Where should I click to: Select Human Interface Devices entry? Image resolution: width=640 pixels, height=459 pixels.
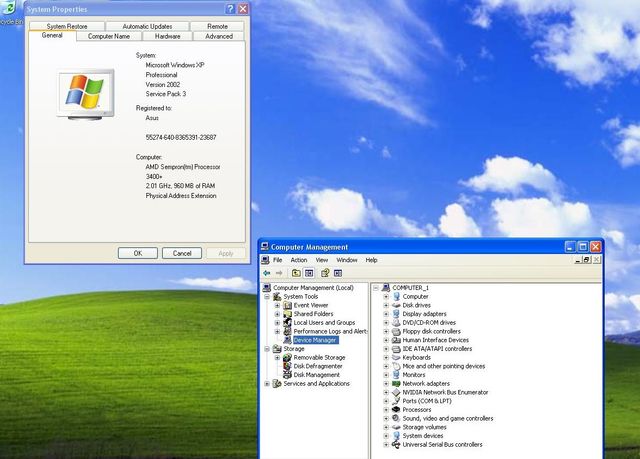click(436, 340)
